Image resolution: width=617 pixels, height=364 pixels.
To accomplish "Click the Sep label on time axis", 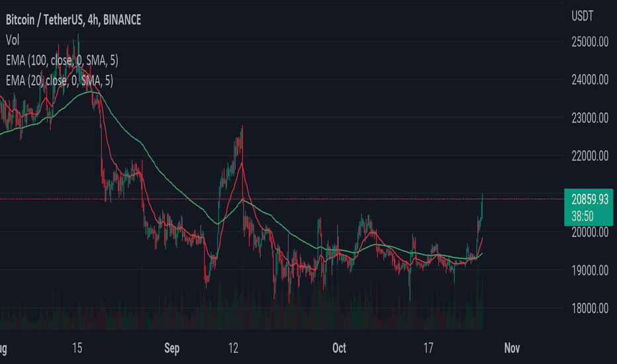I will tap(172, 348).
